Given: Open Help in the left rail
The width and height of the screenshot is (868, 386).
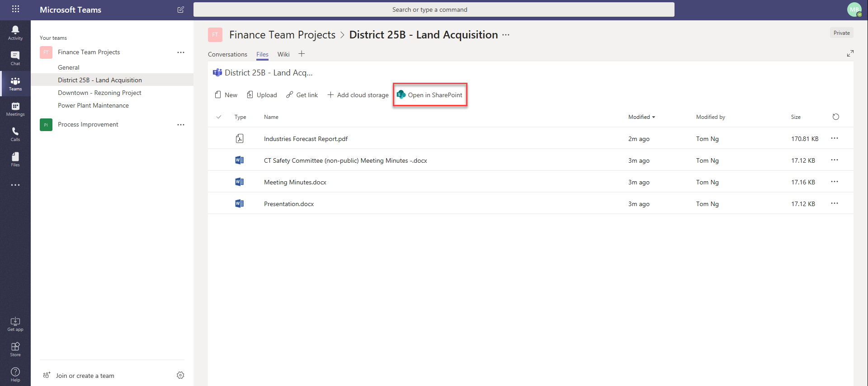Looking at the screenshot, I should [x=15, y=375].
